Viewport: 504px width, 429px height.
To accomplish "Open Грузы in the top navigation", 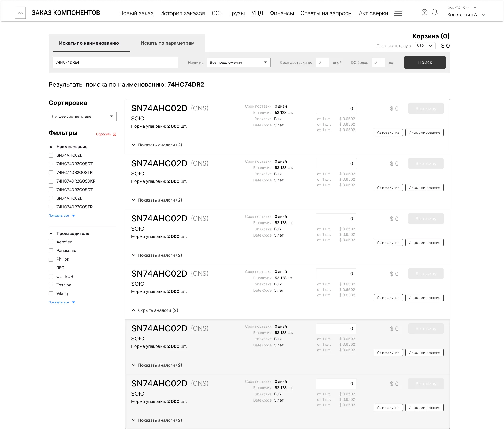I will 237,13.
